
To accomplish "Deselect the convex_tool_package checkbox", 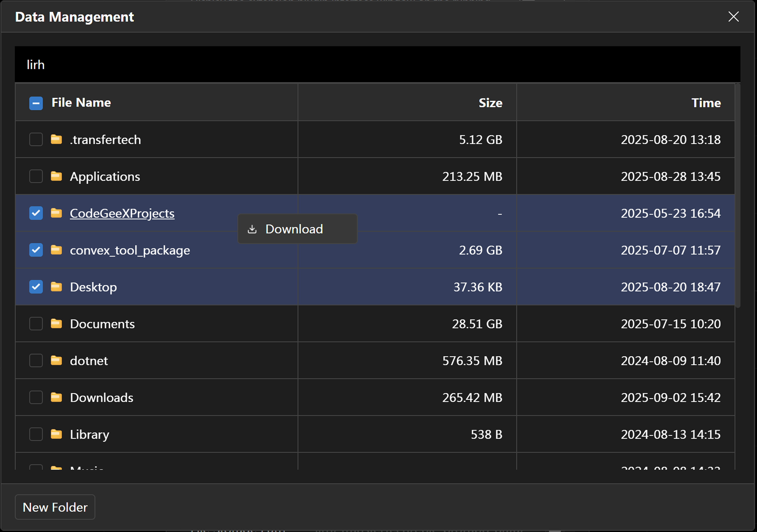I will (x=36, y=250).
